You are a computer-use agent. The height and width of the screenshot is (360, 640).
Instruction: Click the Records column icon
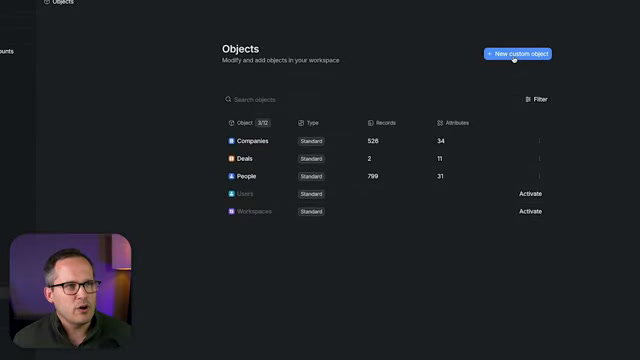[371, 123]
